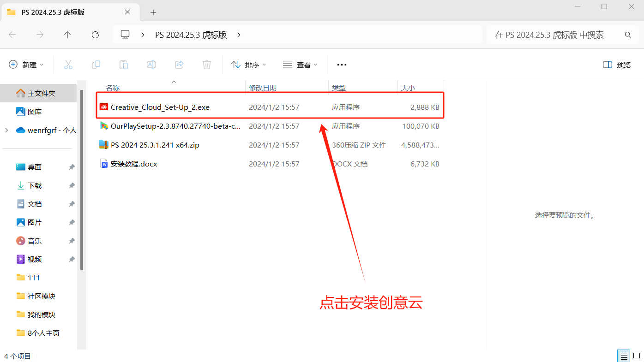Image resolution: width=644 pixels, height=362 pixels.
Task: Sort by the 修改日期 column header
Action: pos(263,88)
